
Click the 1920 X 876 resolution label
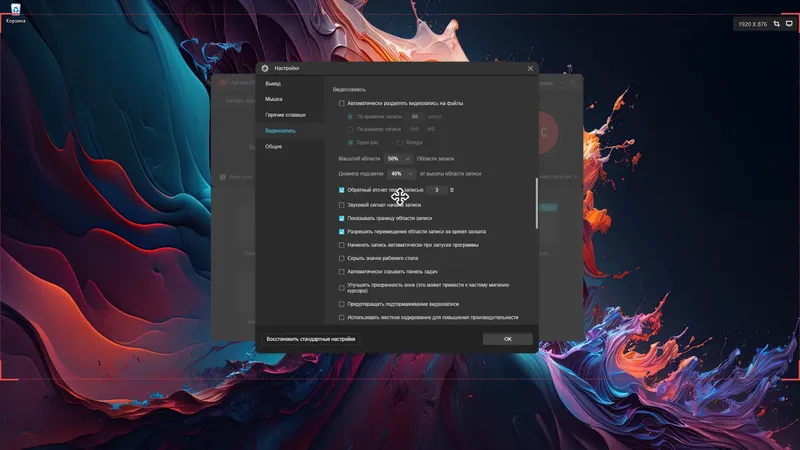tap(753, 24)
